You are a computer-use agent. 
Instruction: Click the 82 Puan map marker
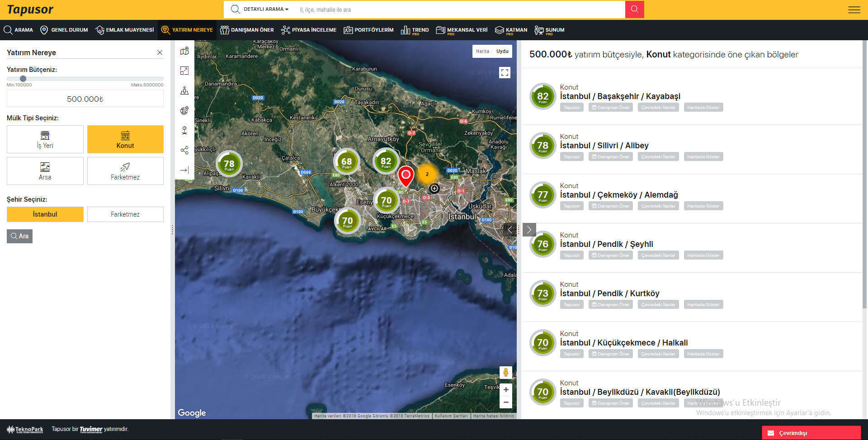(x=386, y=161)
